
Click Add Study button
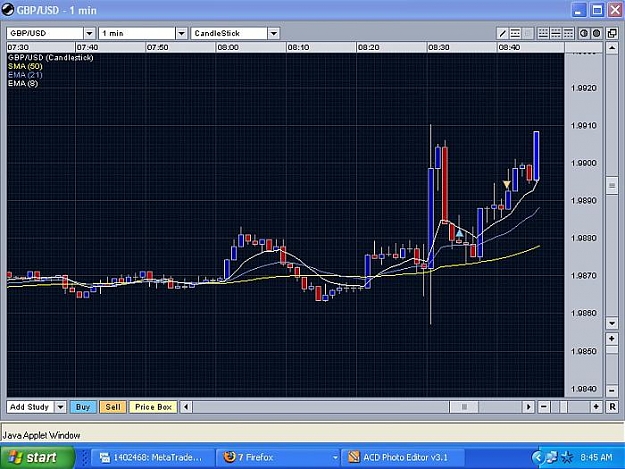click(x=30, y=407)
